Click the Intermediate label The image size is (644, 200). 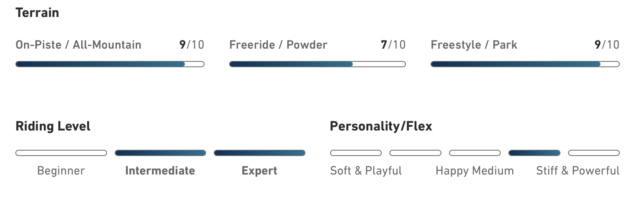160,171
